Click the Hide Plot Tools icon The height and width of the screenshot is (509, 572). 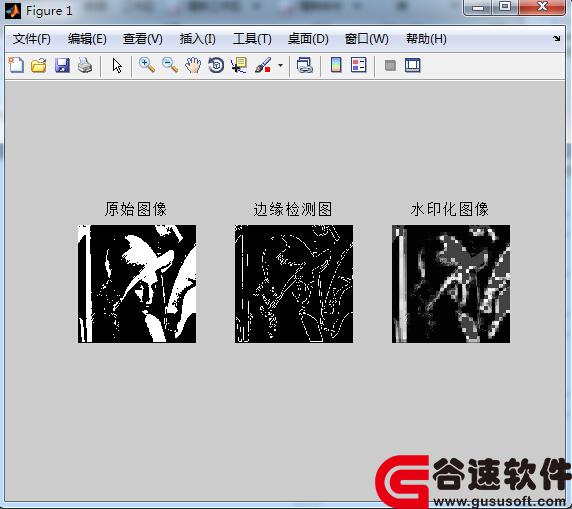pos(390,66)
